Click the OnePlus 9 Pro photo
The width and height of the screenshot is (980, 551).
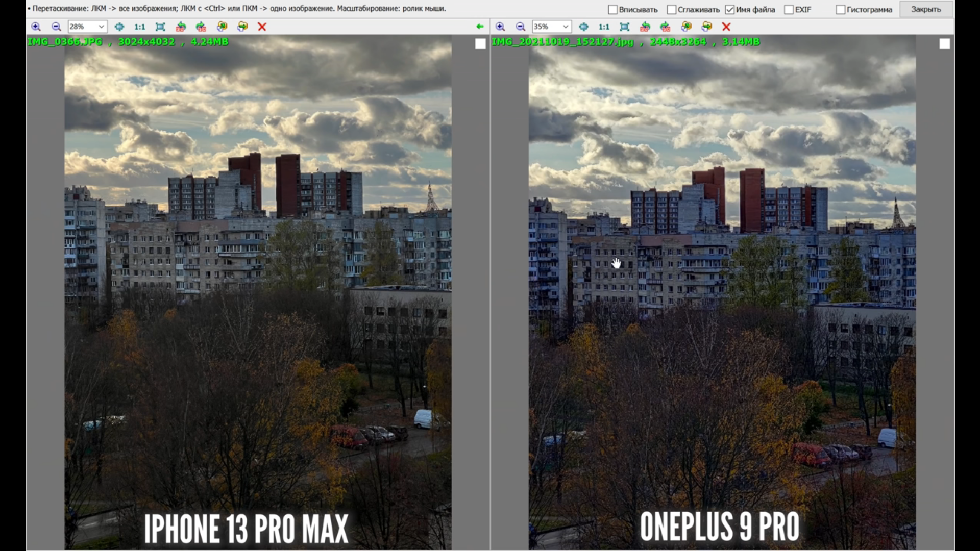coord(722,292)
